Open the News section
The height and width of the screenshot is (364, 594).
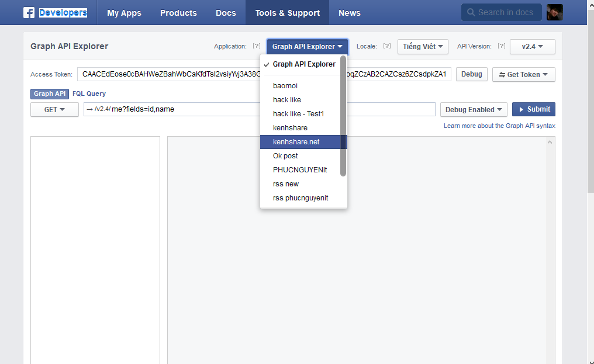[x=349, y=13]
